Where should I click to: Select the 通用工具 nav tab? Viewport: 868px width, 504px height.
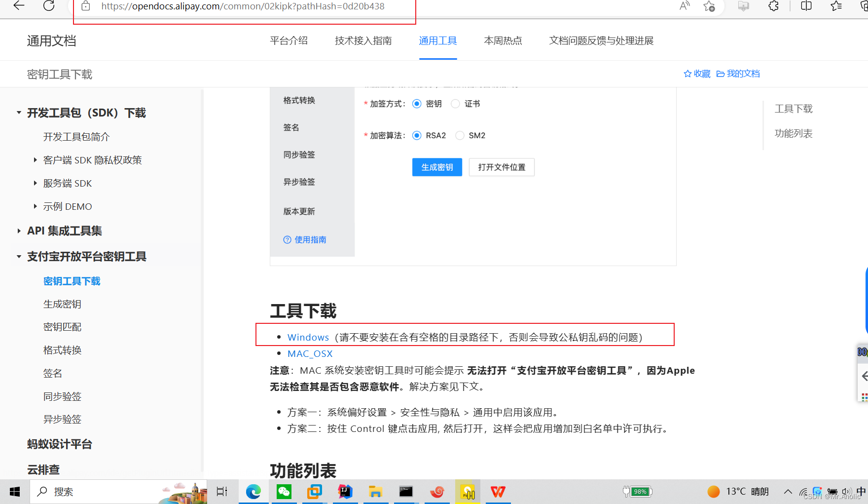(438, 40)
